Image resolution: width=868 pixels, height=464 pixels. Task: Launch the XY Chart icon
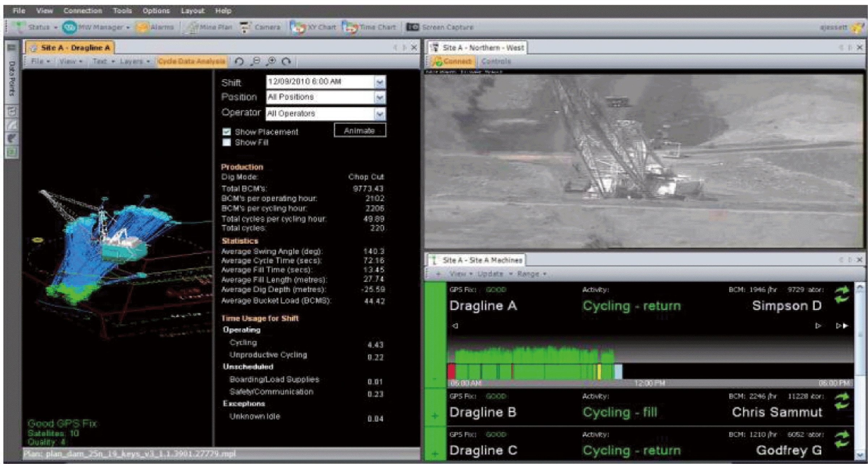click(x=297, y=27)
